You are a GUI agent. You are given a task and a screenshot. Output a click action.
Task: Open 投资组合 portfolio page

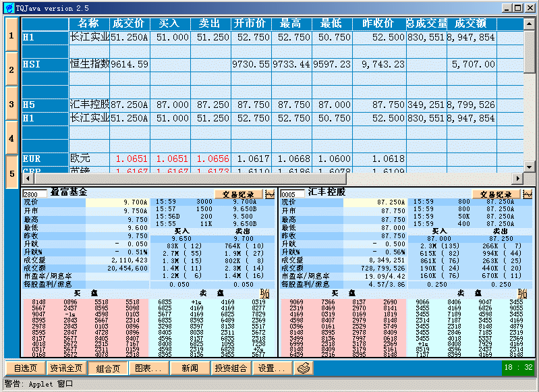pos(231,368)
